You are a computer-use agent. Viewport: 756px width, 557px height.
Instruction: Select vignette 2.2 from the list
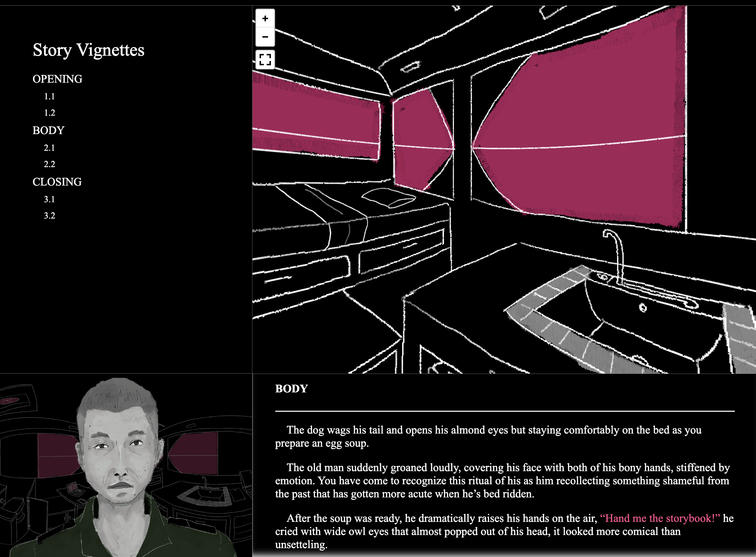click(49, 164)
